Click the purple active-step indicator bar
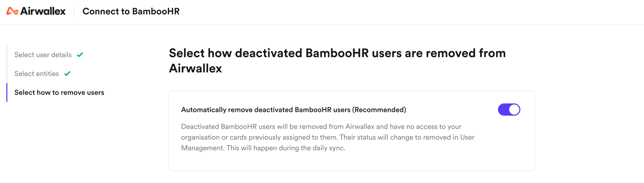This screenshot has width=644, height=183. point(7,92)
